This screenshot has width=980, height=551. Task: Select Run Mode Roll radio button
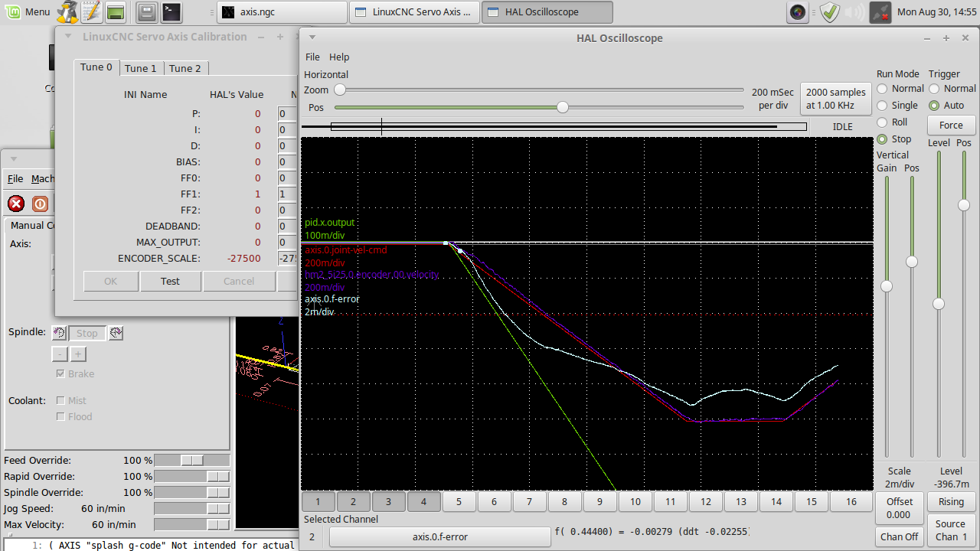point(882,122)
